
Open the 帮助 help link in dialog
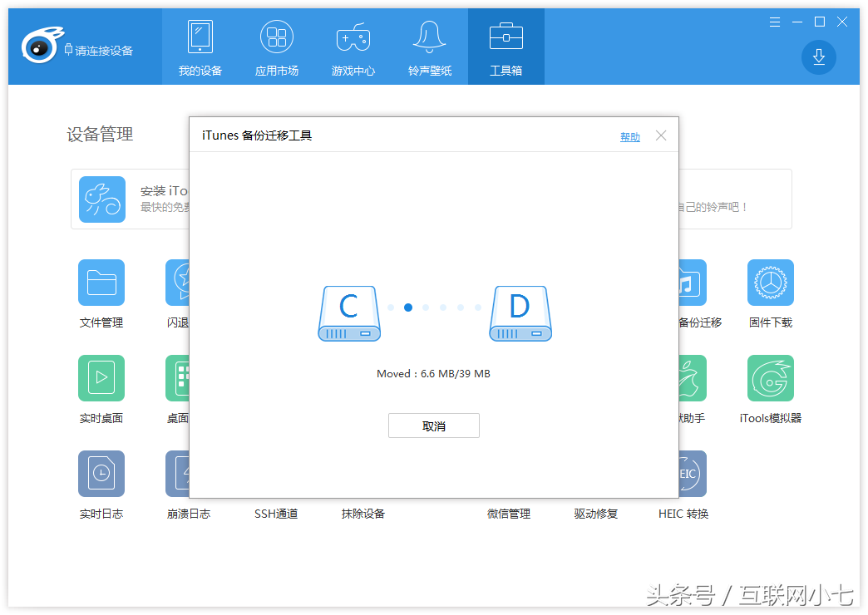tap(629, 137)
